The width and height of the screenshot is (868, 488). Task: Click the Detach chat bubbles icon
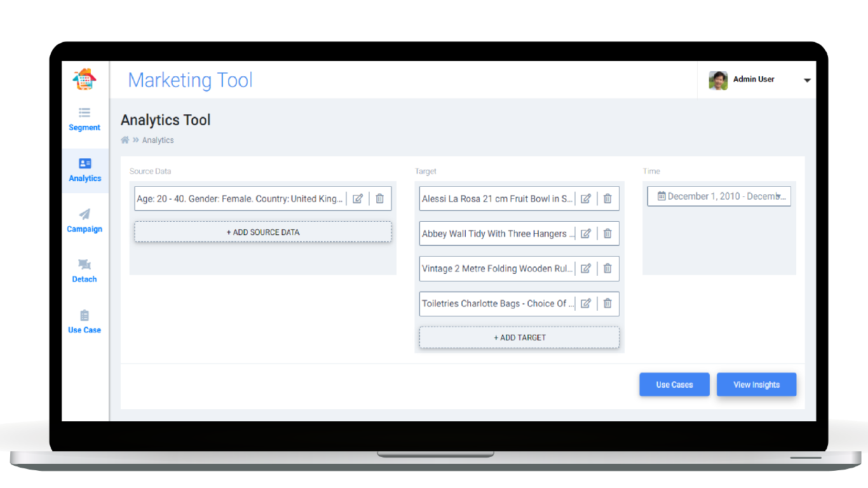point(85,264)
